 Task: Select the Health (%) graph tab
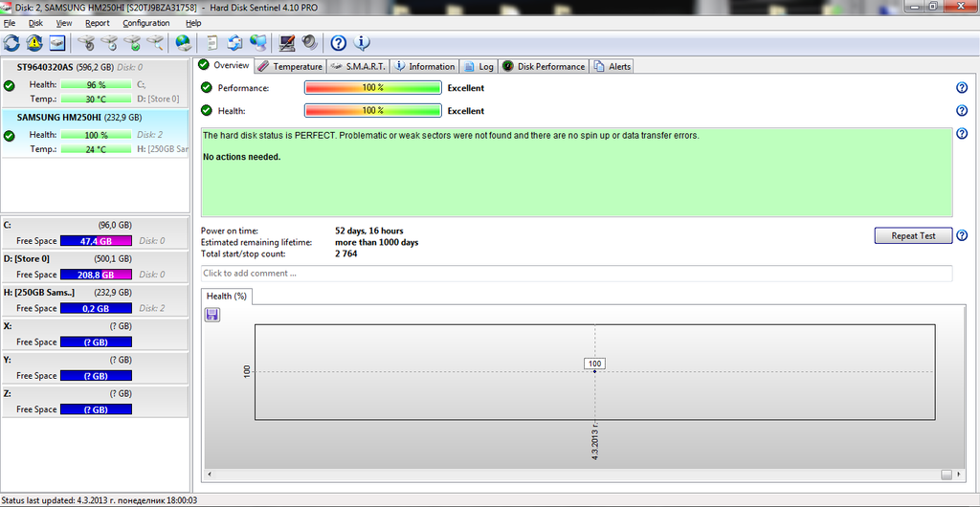coord(226,296)
